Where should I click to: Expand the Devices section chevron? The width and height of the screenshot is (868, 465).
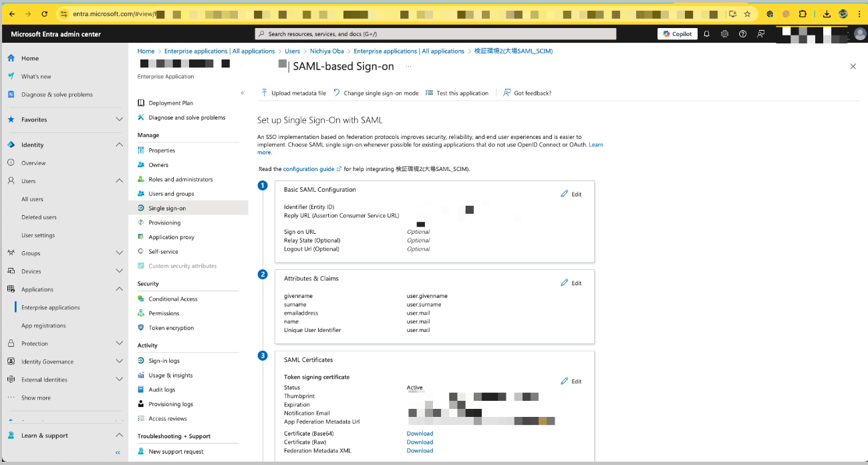click(120, 271)
